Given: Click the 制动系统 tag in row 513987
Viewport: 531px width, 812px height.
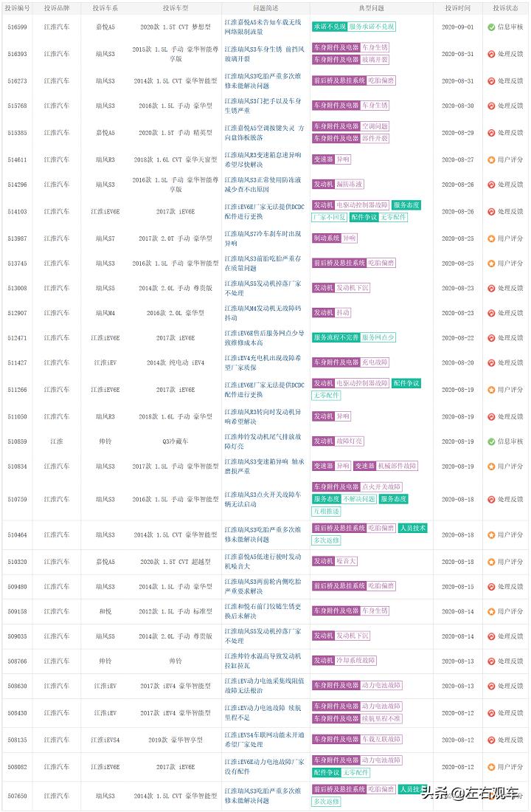Looking at the screenshot, I should [326, 238].
